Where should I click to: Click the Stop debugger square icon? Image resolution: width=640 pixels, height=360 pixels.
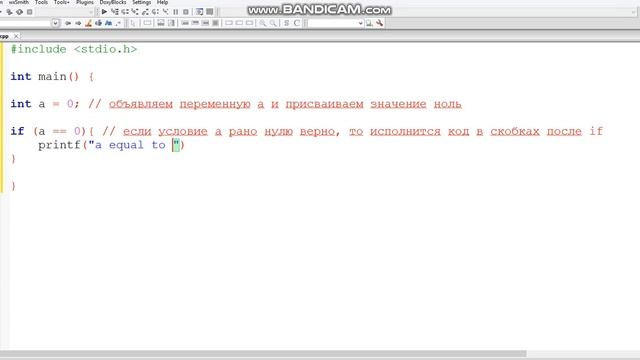click(x=186, y=12)
